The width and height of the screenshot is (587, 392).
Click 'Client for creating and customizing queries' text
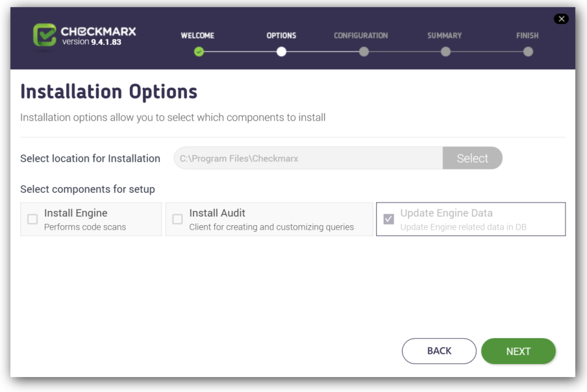271,227
